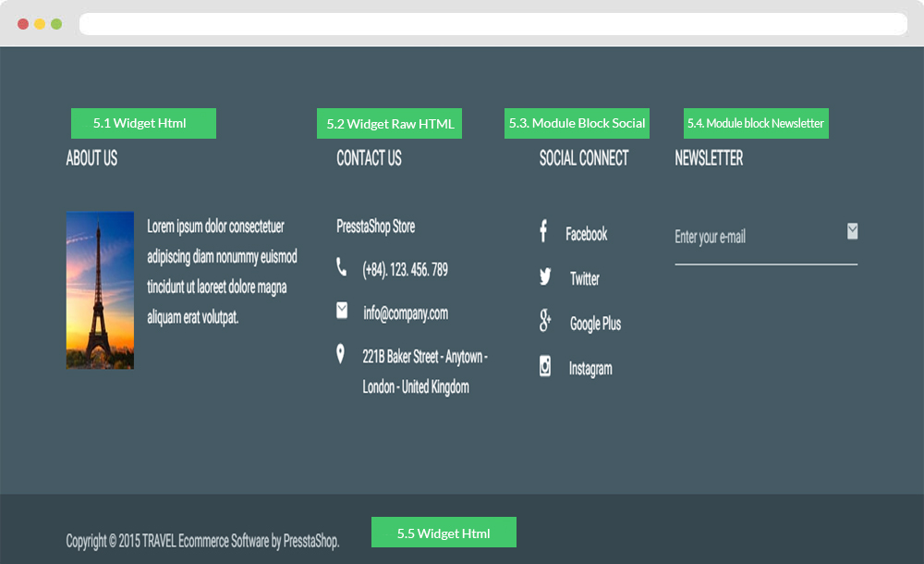Click the 5.1 Widget Html label
The width and height of the screenshot is (924, 564).
click(x=143, y=124)
